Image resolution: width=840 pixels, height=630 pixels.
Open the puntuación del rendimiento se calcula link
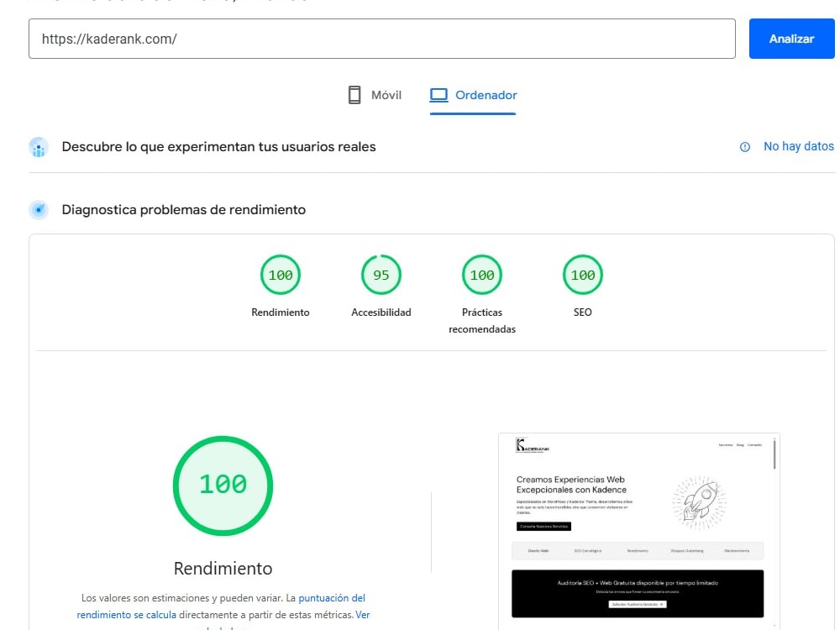click(x=221, y=606)
